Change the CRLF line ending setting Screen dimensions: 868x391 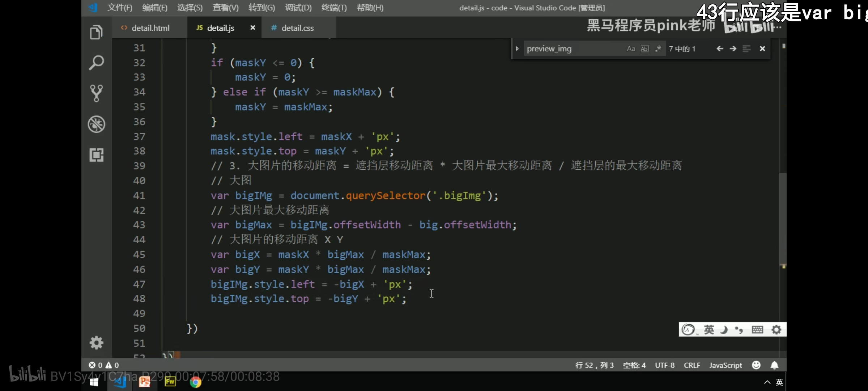point(692,365)
